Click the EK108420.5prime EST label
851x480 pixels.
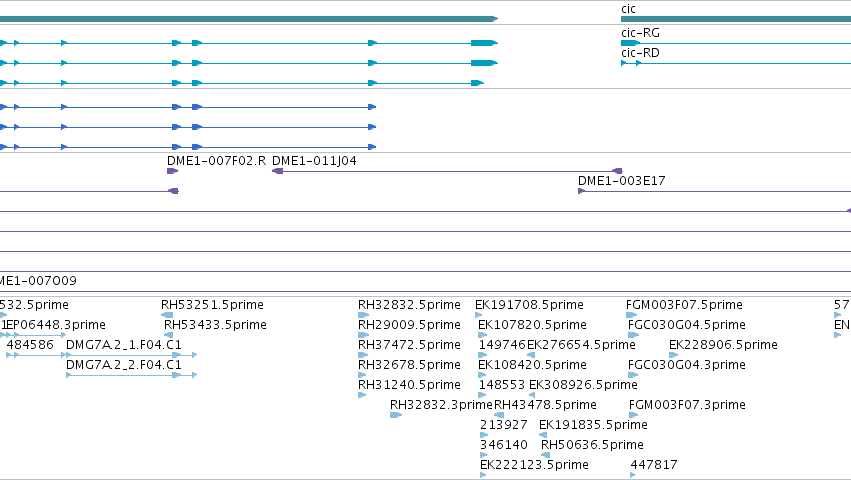(x=532, y=365)
